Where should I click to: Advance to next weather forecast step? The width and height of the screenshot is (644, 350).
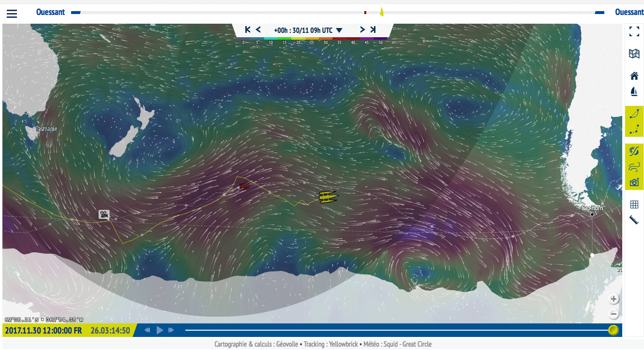[362, 29]
